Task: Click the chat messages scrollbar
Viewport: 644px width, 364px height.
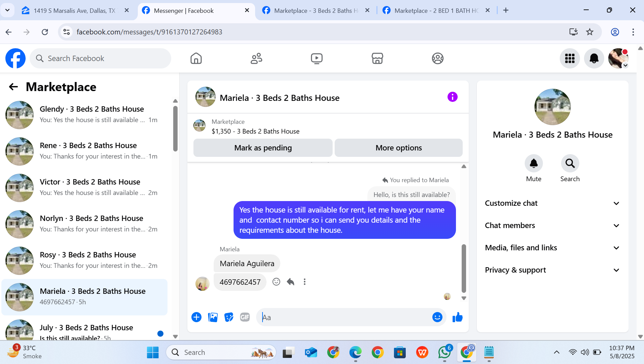Action: (464, 268)
